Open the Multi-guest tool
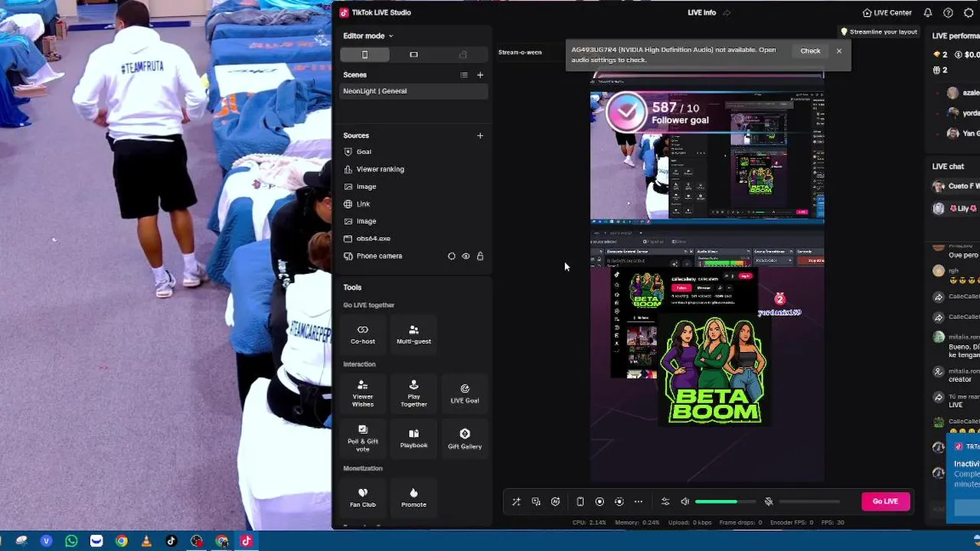Screen dimensions: 980x551 tap(413, 334)
